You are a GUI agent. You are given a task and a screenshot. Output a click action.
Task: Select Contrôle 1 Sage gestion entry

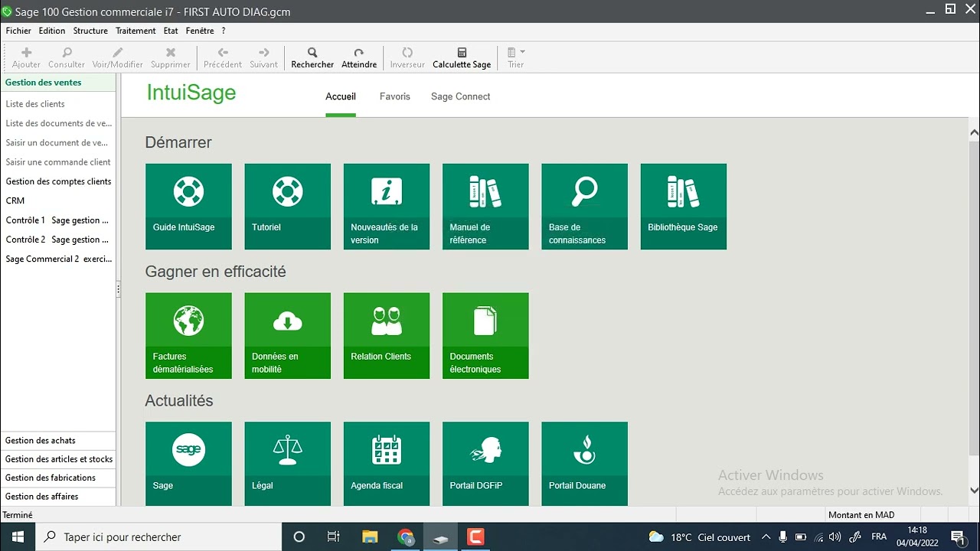pos(57,220)
